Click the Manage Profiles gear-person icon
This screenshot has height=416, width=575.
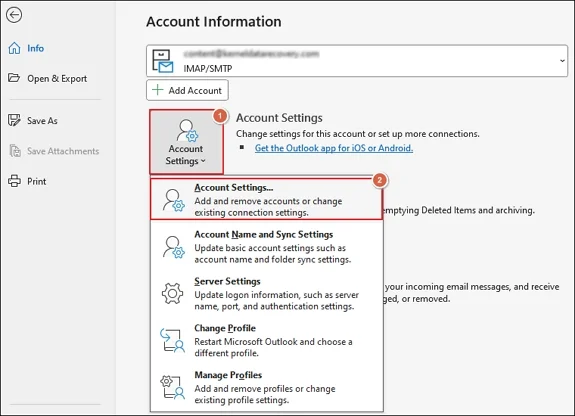[172, 387]
